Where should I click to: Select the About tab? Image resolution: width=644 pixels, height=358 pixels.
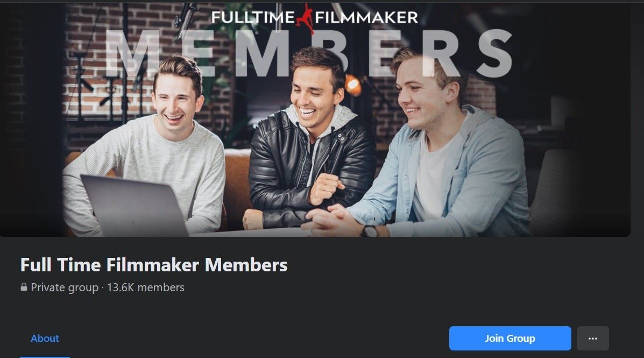[x=45, y=338]
